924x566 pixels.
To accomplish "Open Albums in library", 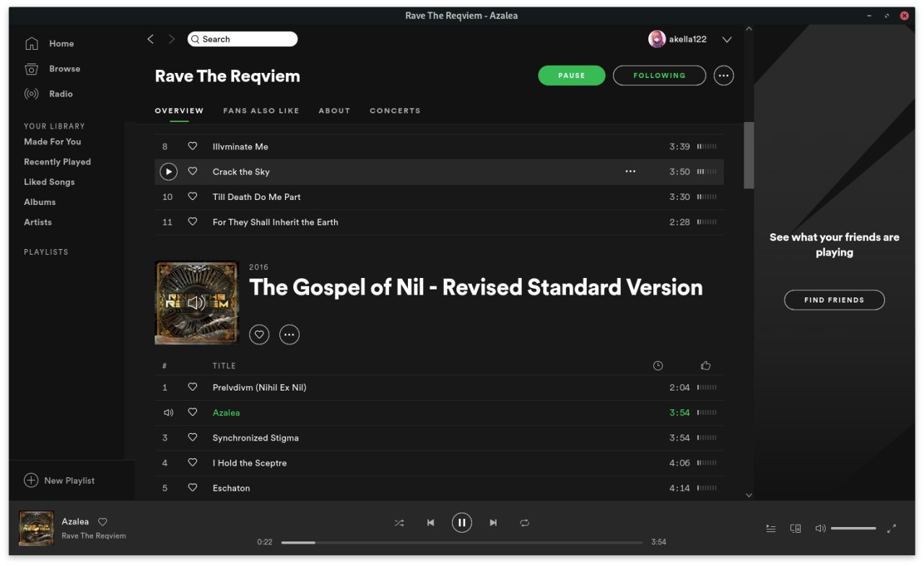I will click(40, 202).
